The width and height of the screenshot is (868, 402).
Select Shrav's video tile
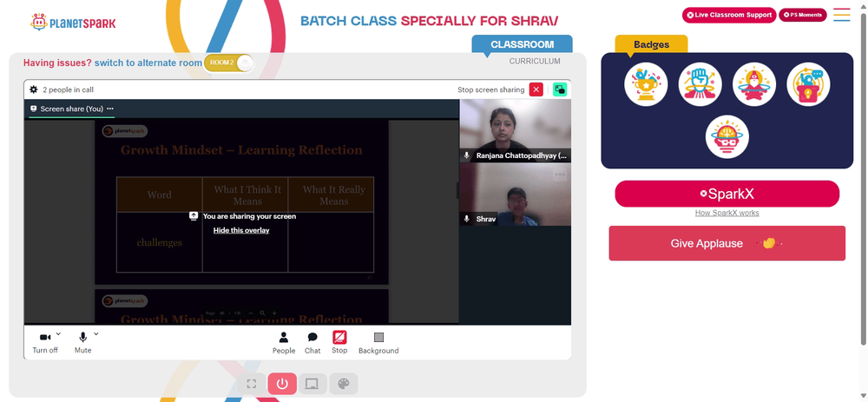click(x=516, y=194)
